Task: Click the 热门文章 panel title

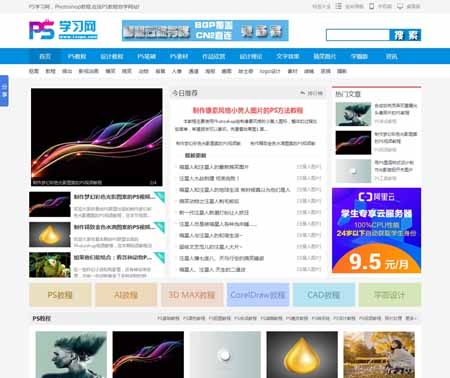Action: pyautogui.click(x=348, y=94)
